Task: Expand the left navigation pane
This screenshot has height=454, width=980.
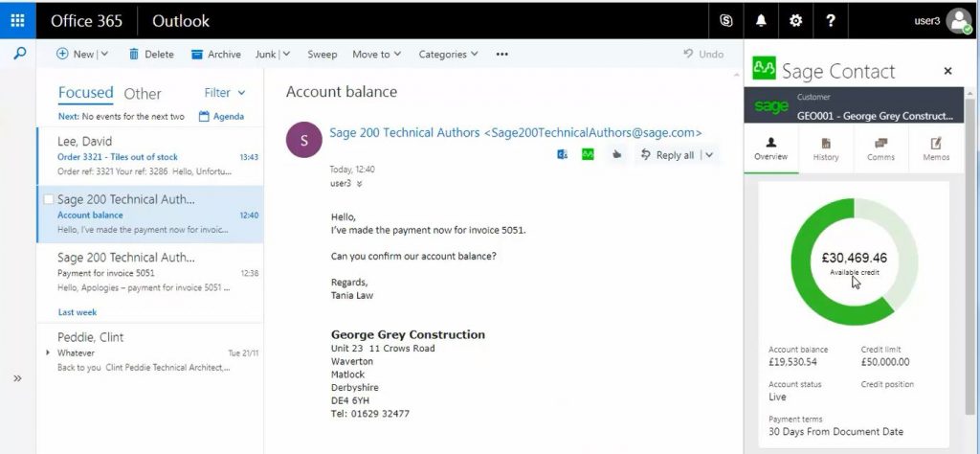Action: 17,378
